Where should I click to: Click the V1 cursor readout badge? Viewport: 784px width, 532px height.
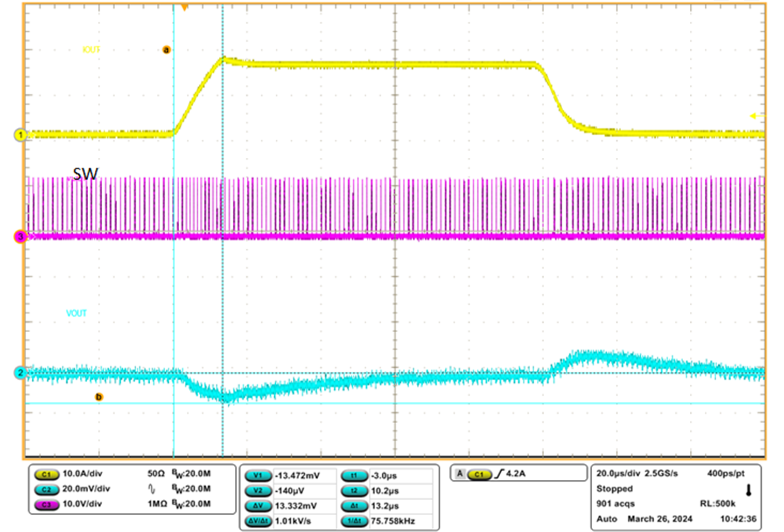coord(258,476)
